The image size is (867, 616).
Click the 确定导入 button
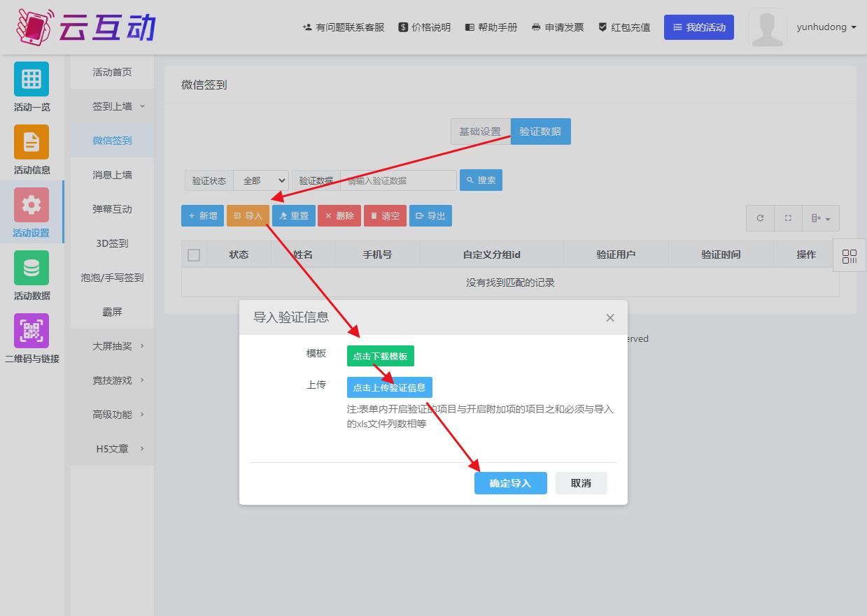tap(510, 483)
